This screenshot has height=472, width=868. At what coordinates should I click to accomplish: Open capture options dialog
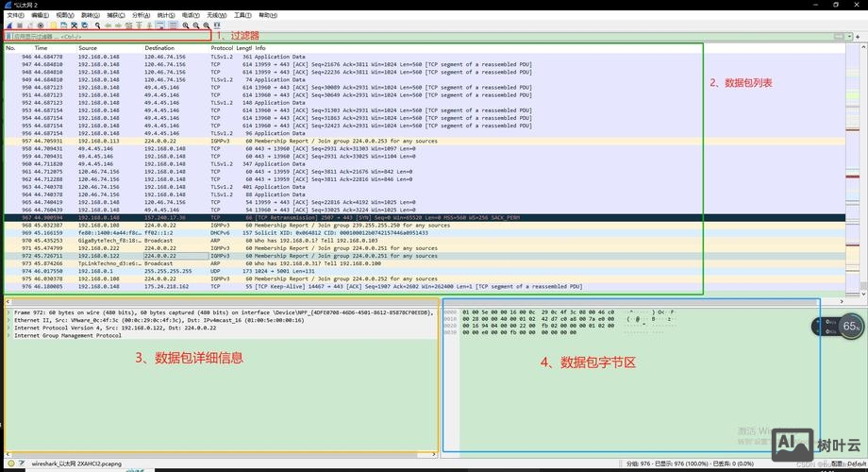41,25
